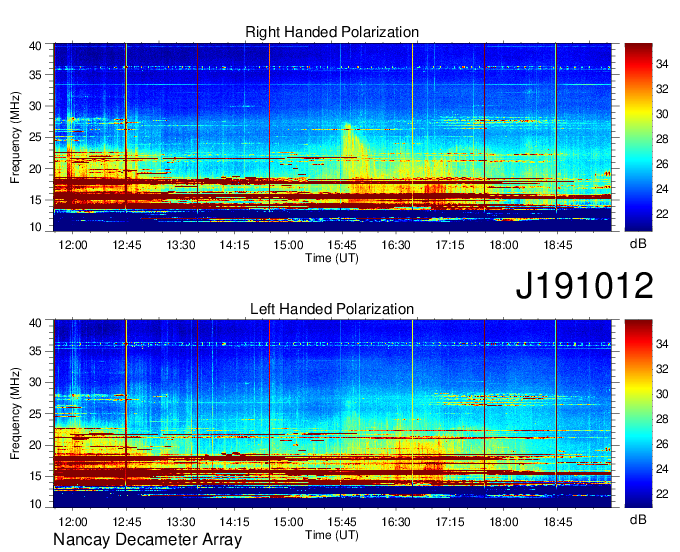Click the 34 dB label on the Right Handed color bar

[x=662, y=65]
